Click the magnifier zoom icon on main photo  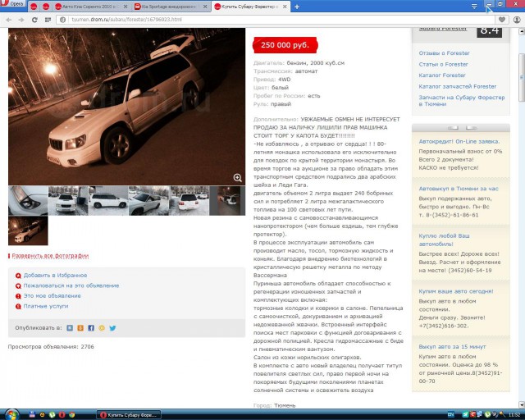(x=238, y=177)
